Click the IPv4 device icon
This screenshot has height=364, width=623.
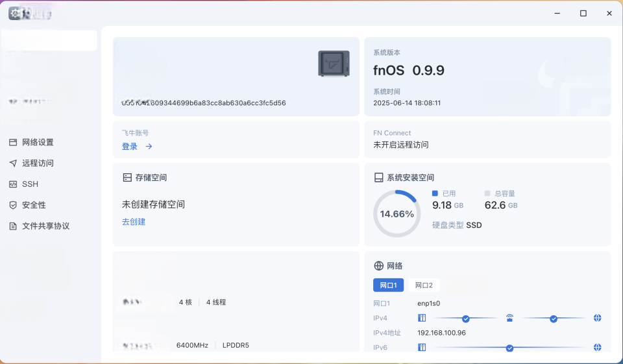(422, 318)
